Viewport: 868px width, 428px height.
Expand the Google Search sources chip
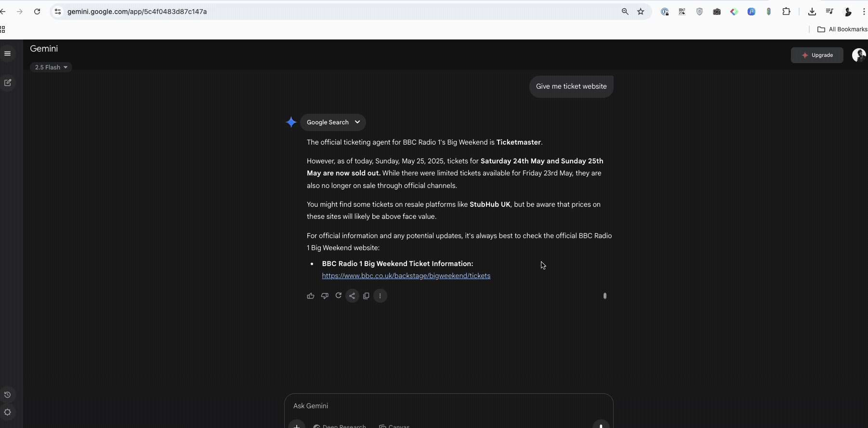[x=333, y=122]
